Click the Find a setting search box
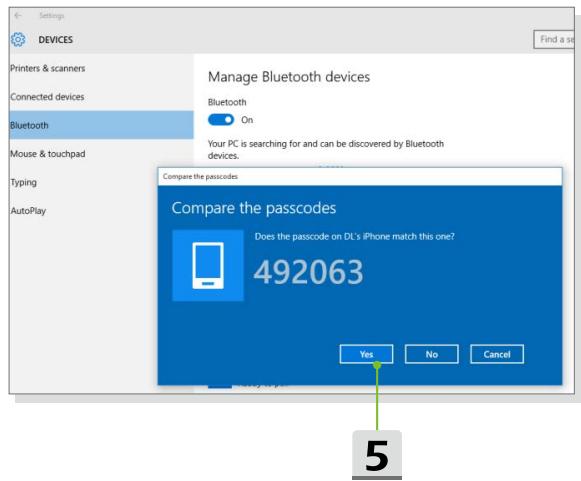Image resolution: width=581 pixels, height=481 pixels. pos(554,39)
